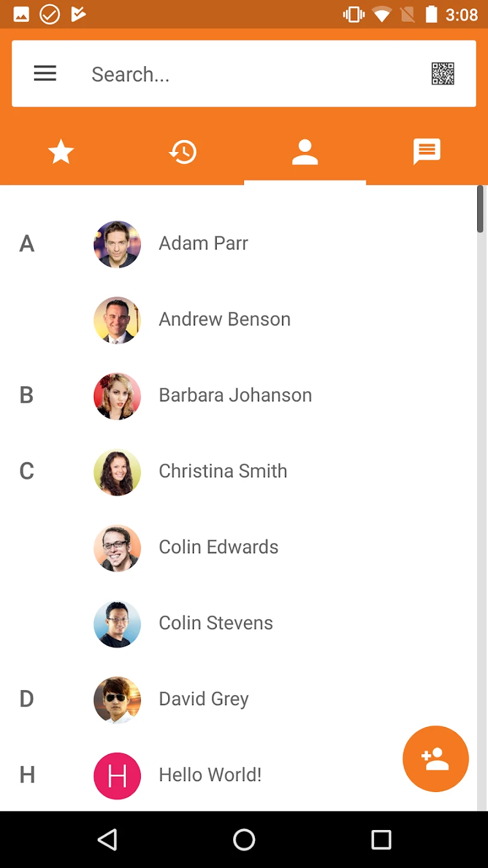Image resolution: width=488 pixels, height=868 pixels.
Task: Select the Contacts person tab
Action: pos(305,152)
